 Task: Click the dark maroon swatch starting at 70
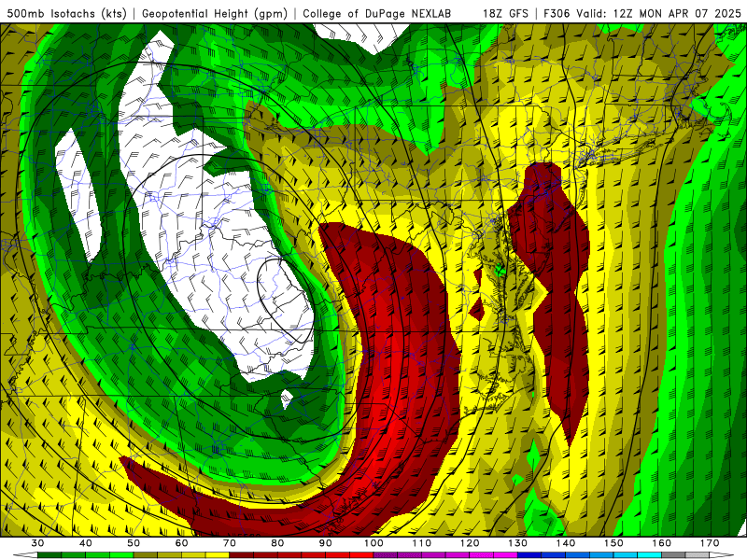(242, 555)
